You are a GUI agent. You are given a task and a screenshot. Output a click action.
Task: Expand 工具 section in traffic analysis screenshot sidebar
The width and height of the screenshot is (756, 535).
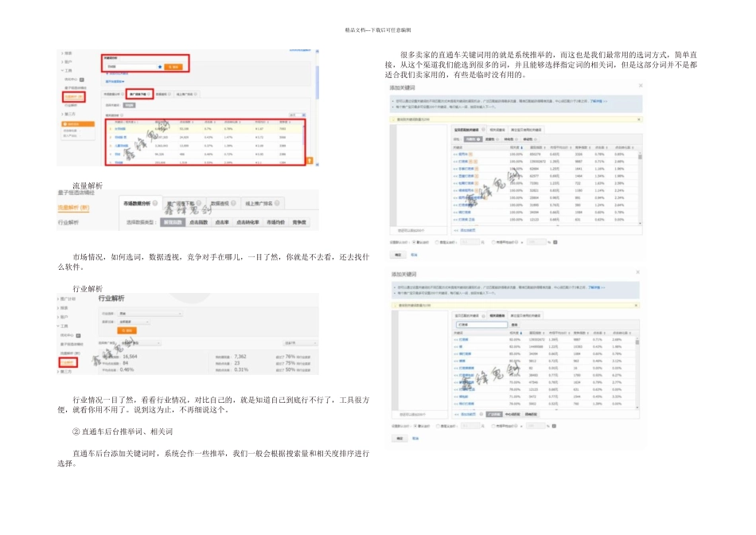click(67, 70)
